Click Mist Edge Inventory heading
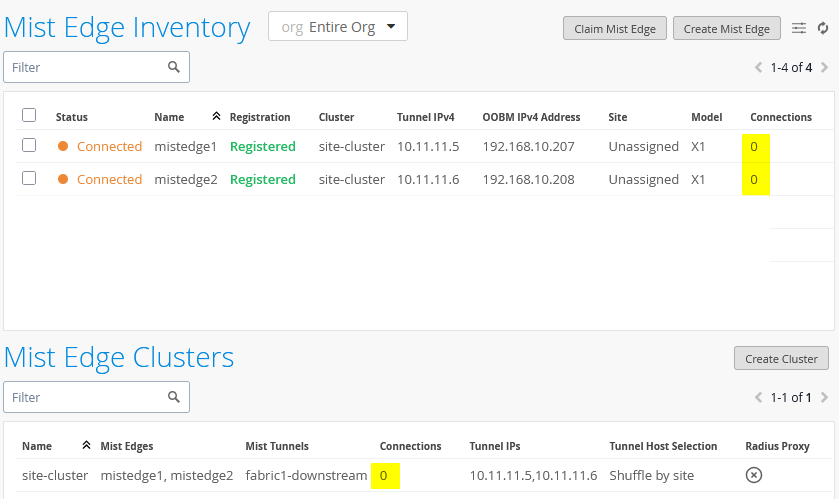This screenshot has width=839, height=499. point(127,27)
